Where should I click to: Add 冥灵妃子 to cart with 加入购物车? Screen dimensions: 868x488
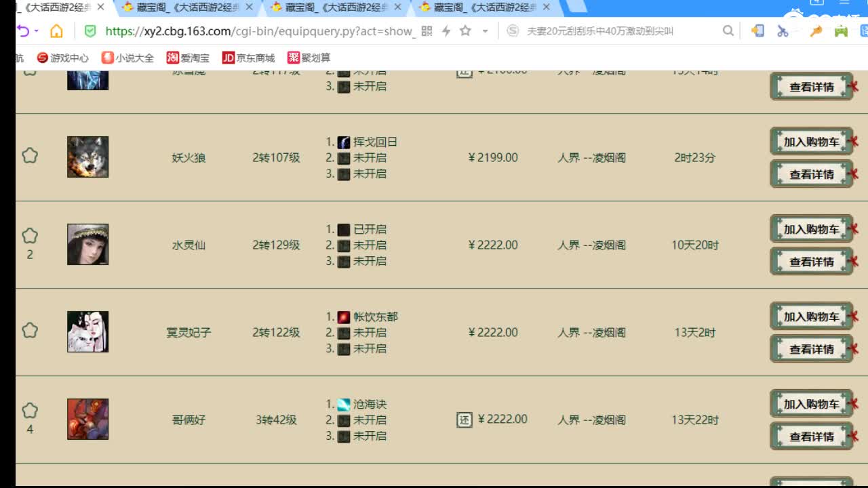(x=812, y=317)
